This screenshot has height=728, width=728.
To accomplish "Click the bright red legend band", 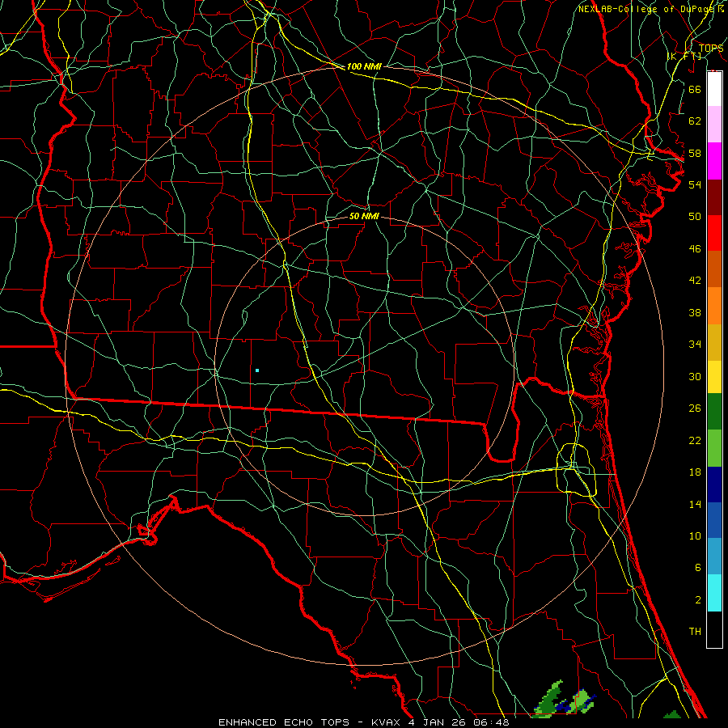I will point(714,233).
